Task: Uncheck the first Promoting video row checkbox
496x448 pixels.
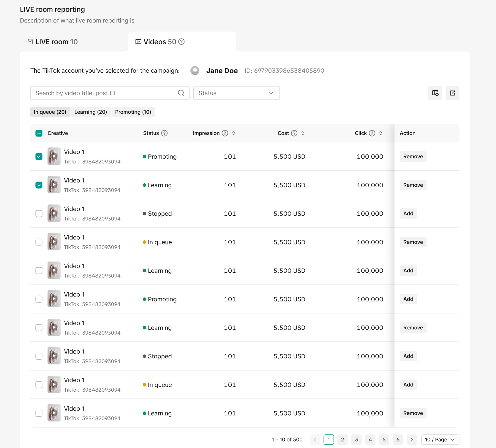Action: coord(39,157)
